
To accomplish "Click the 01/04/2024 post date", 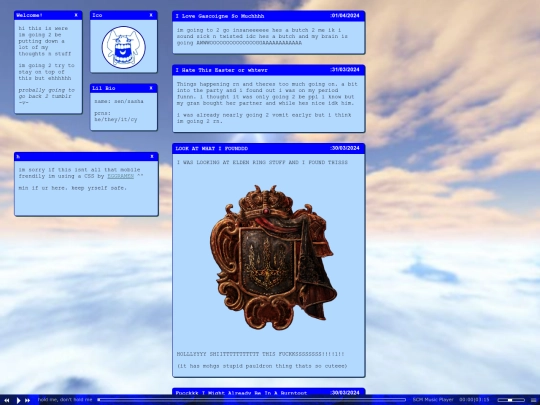I will [x=345, y=15].
